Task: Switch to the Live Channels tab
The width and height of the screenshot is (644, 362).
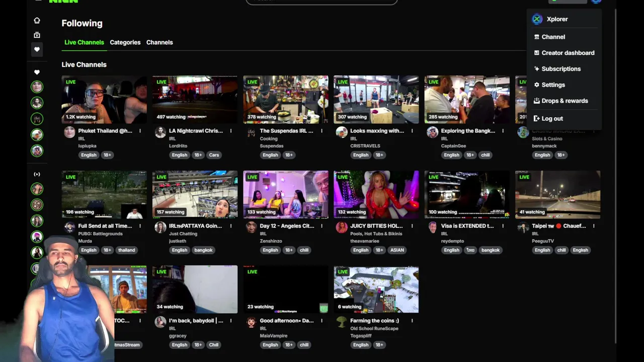Action: tap(84, 42)
